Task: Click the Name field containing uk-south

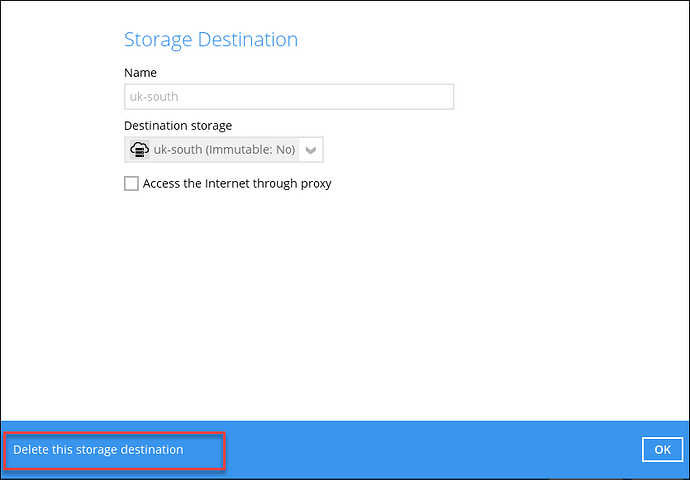Action: [x=288, y=97]
